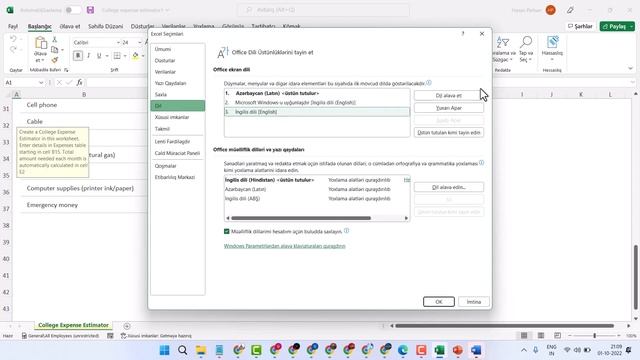Viewport: 640px width, 360px height.
Task: Click the macro record icon in status bar
Action: point(110,336)
